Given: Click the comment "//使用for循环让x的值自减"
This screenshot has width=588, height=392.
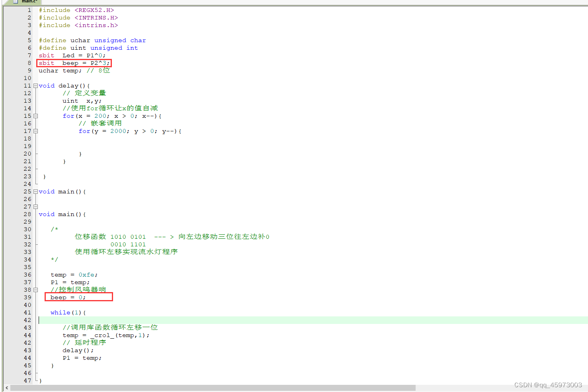Looking at the screenshot, I should [110, 108].
